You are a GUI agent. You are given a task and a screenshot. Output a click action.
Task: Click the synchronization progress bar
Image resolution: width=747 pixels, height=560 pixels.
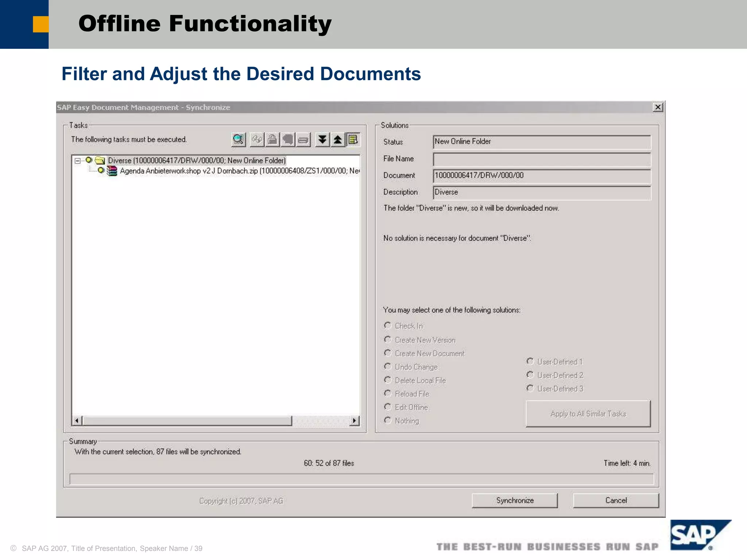tap(361, 479)
